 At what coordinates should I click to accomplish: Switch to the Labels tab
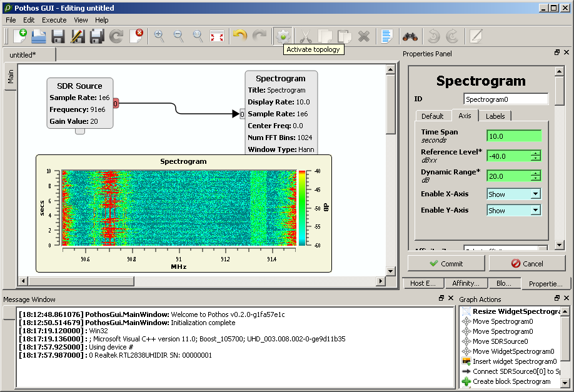495,116
